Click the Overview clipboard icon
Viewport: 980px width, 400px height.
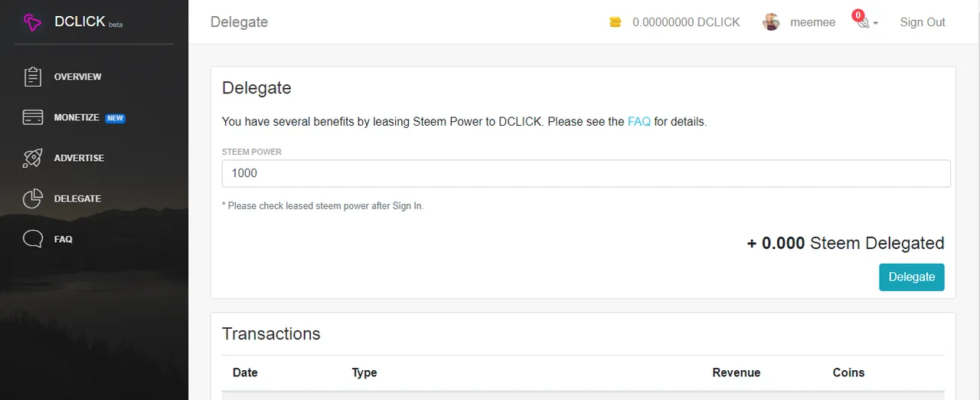(32, 77)
